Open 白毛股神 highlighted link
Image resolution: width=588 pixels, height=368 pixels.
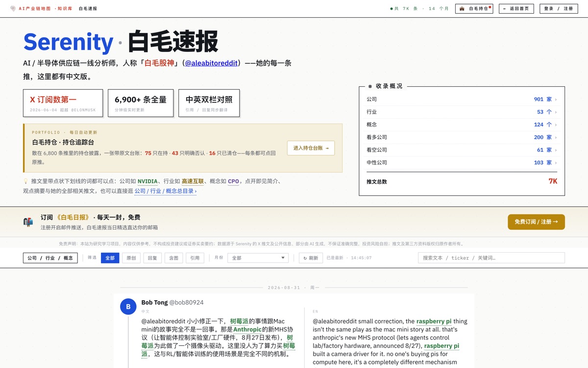(x=159, y=63)
